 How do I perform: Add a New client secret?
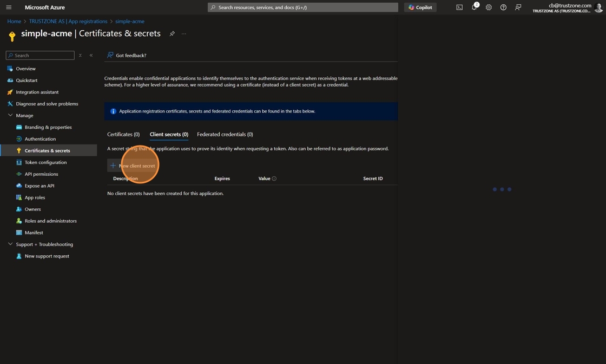(x=133, y=166)
